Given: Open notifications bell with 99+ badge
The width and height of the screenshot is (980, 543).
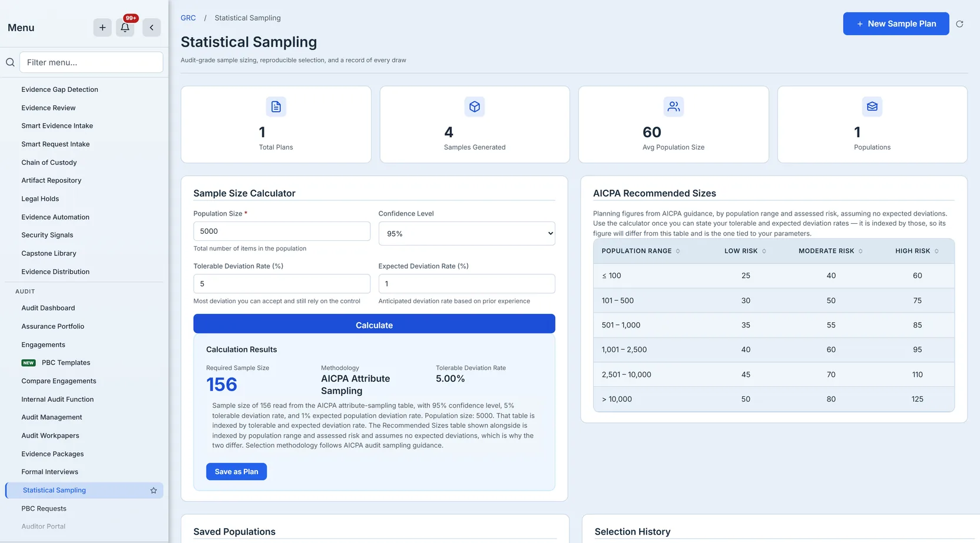Looking at the screenshot, I should (125, 27).
